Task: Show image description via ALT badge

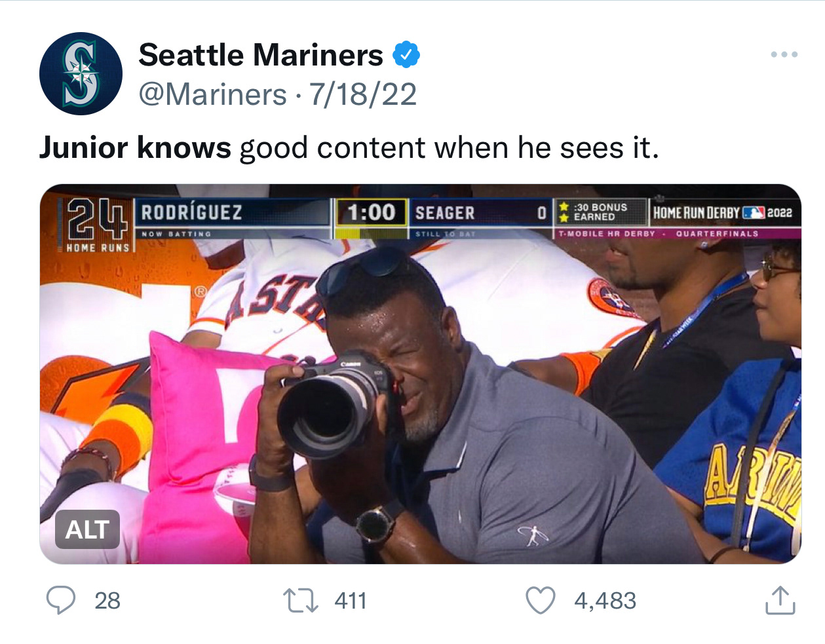Action: pos(87,529)
